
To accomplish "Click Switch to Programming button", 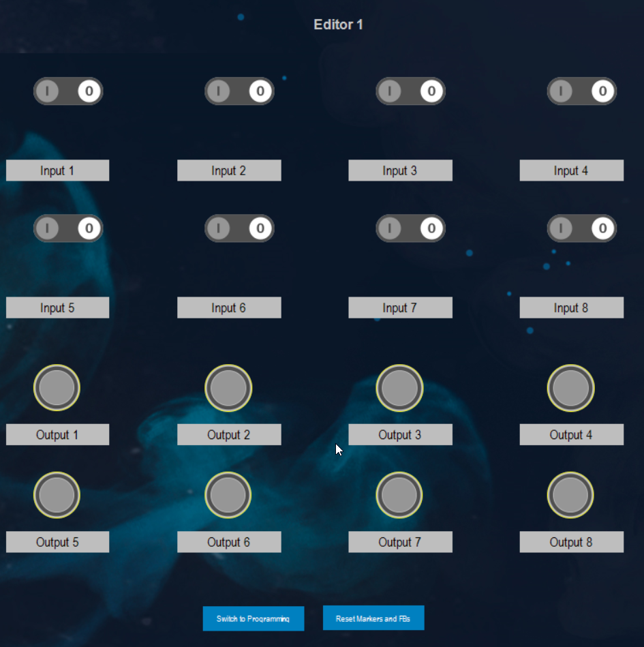I will point(253,618).
